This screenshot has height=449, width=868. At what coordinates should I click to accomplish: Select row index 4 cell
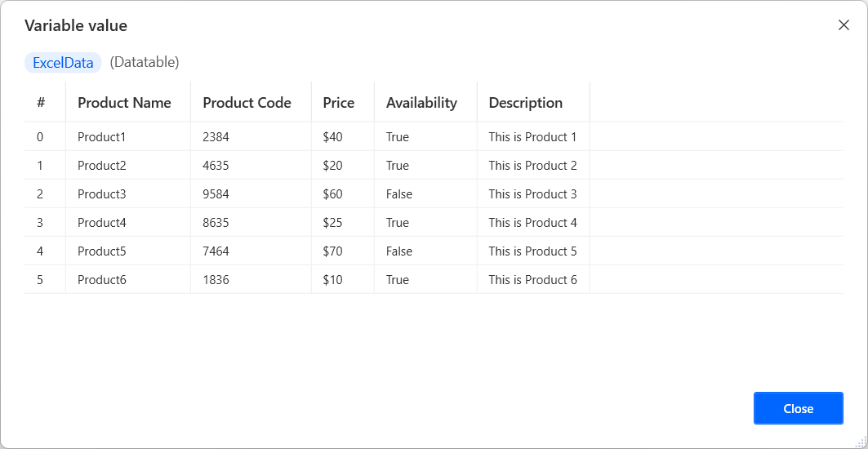point(40,251)
